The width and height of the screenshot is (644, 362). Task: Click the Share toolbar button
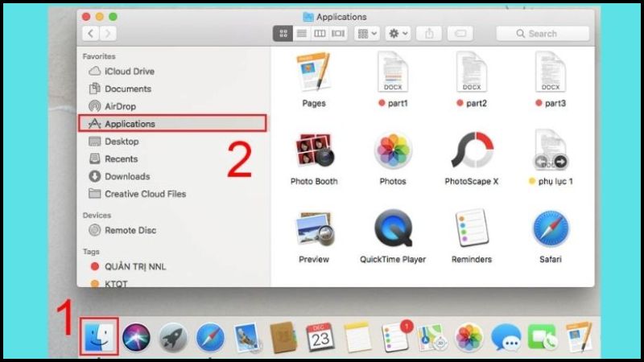click(x=429, y=34)
